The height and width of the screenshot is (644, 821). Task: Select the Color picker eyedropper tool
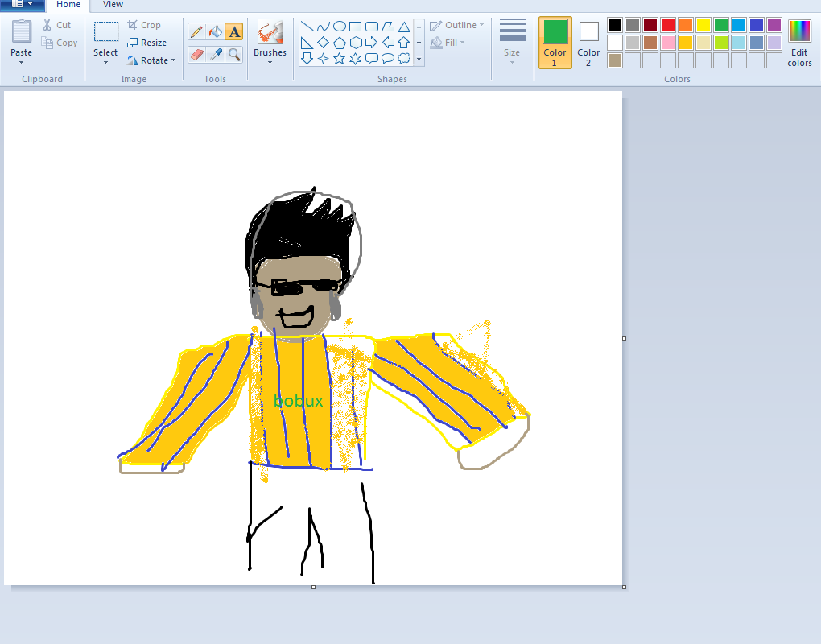pos(215,54)
